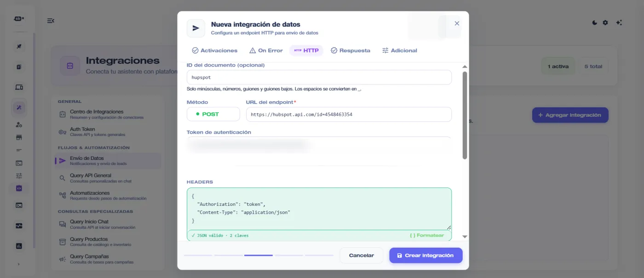
Task: Click the user settings icon in left rail
Action: click(19, 125)
